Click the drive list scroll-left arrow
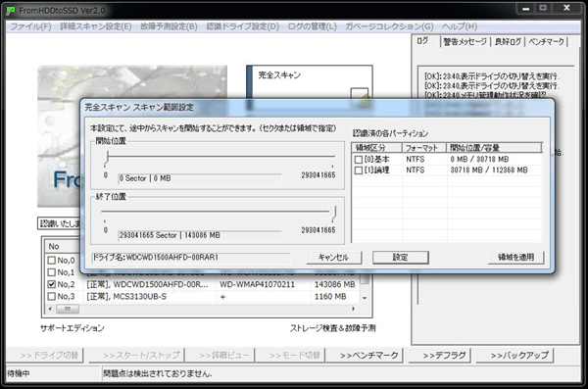Image resolution: width=588 pixels, height=389 pixels. click(x=50, y=309)
